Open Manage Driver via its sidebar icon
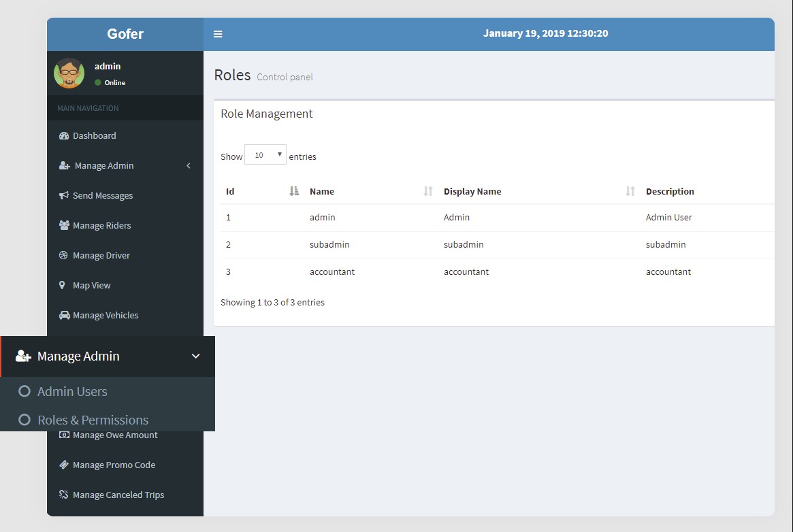 pyautogui.click(x=64, y=255)
